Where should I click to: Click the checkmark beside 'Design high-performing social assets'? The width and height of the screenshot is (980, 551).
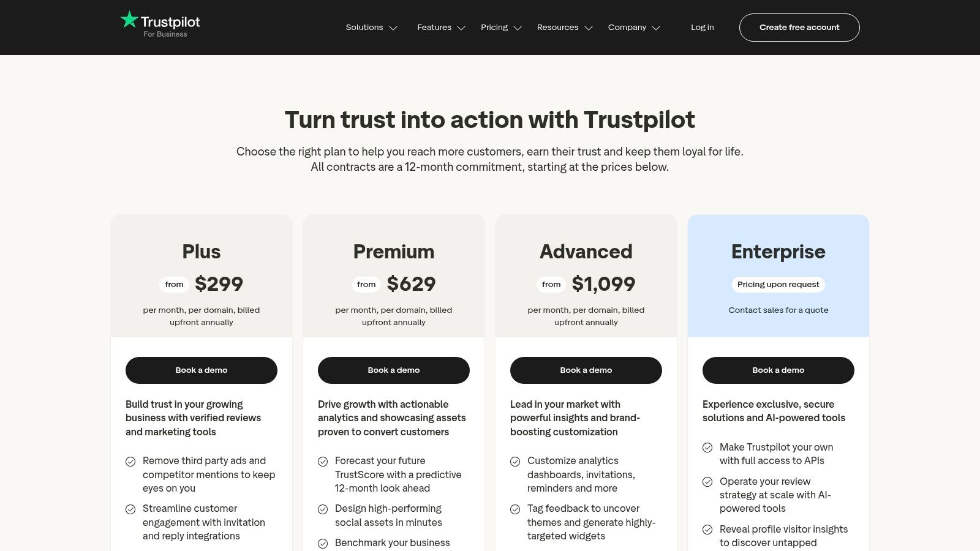(323, 508)
